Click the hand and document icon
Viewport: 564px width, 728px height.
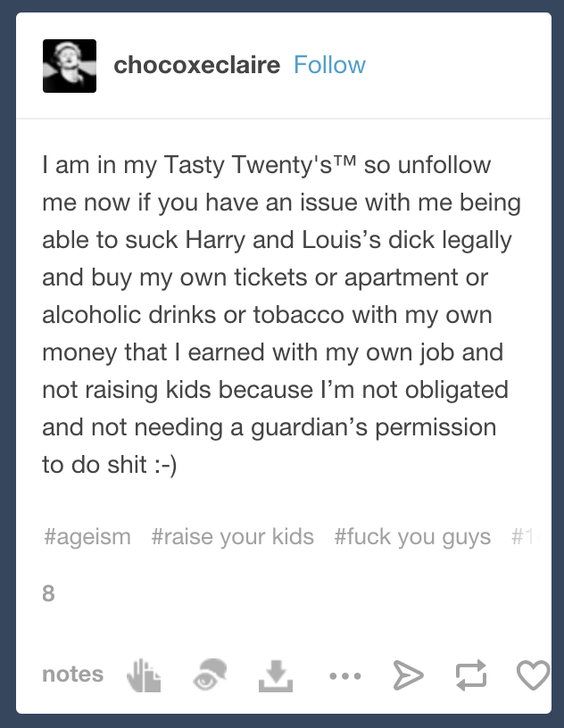point(144,675)
